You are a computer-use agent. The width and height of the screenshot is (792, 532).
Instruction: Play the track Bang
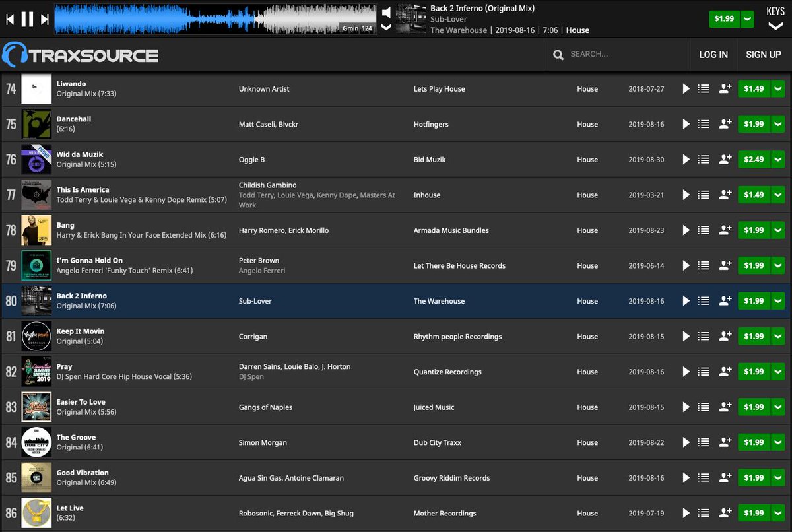[686, 230]
